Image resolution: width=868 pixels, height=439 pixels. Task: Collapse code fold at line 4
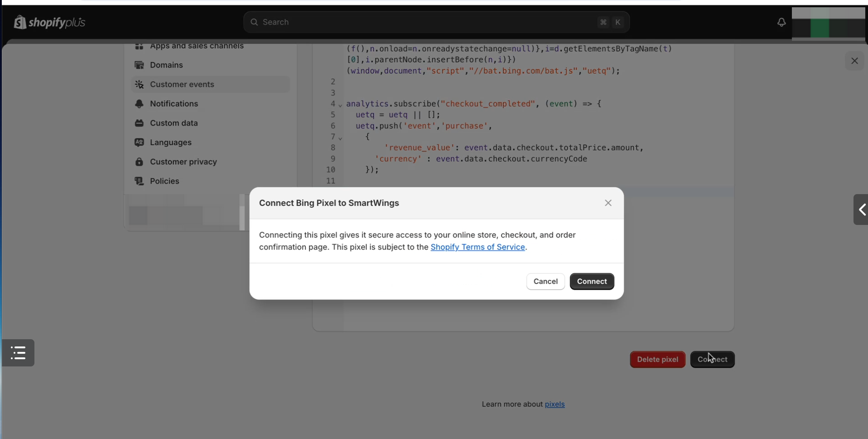coord(340,105)
